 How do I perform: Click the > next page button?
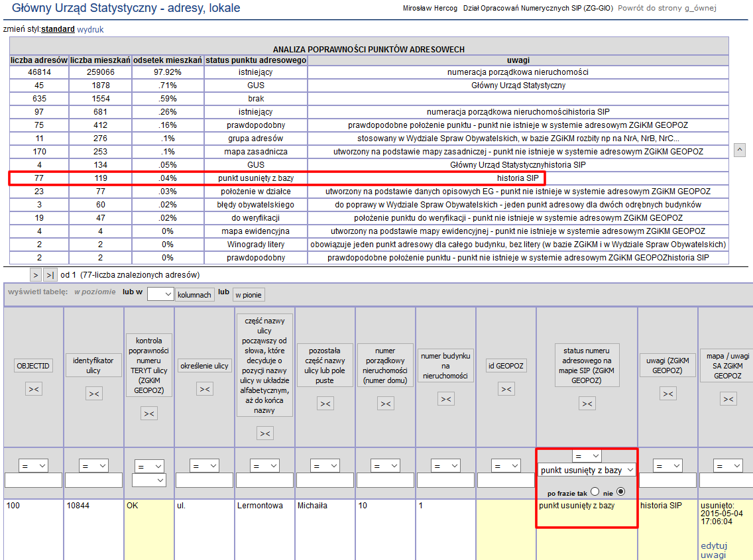tap(36, 274)
